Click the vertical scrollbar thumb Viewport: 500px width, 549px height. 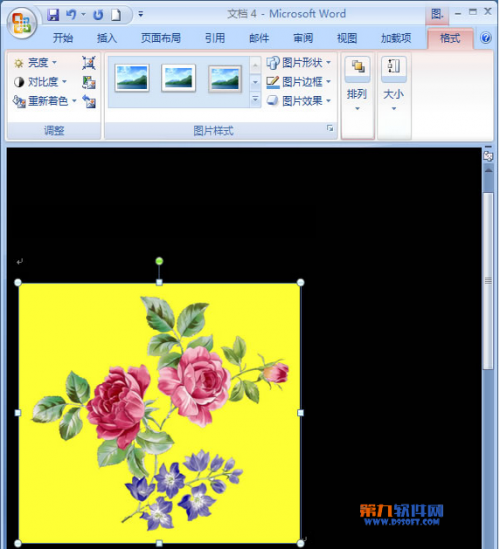click(488, 280)
